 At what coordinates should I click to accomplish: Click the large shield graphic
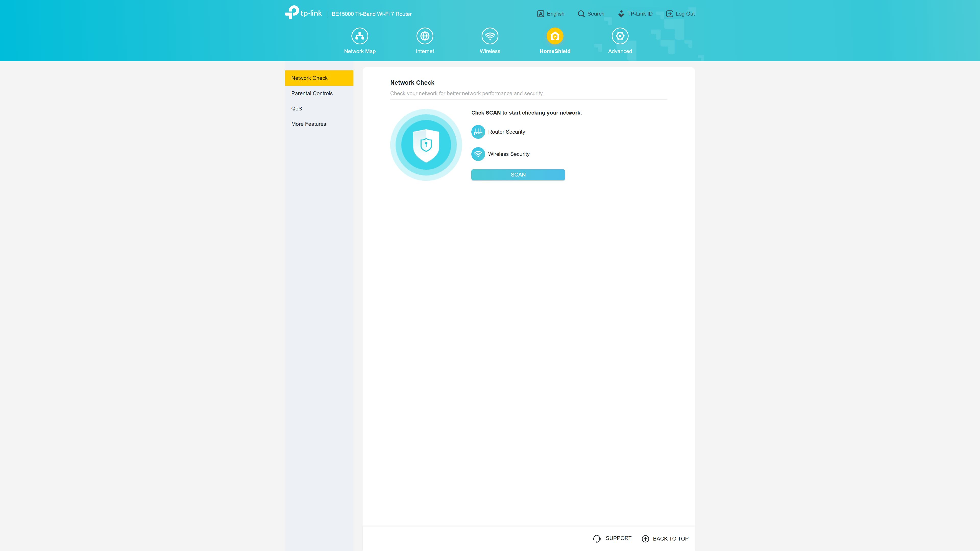coord(426,144)
